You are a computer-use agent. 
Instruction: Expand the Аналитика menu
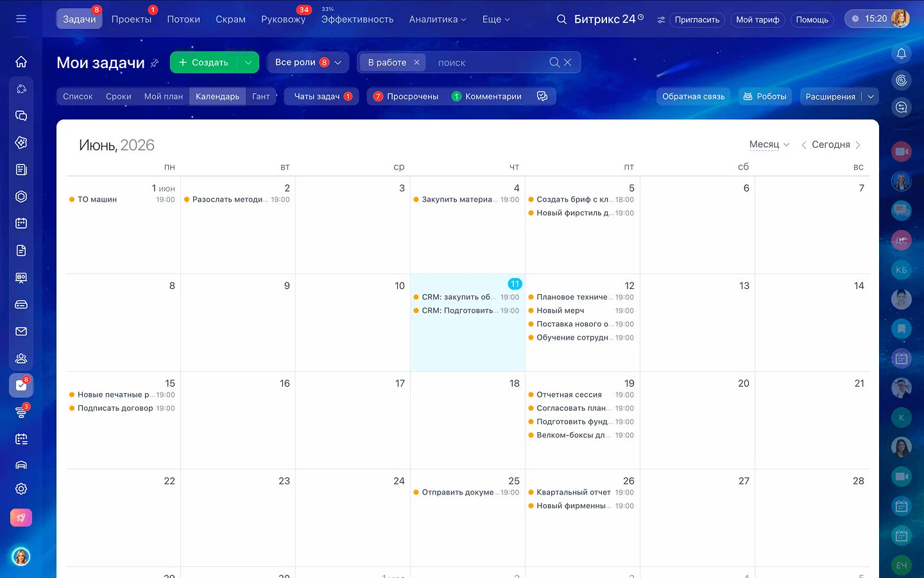(x=438, y=19)
